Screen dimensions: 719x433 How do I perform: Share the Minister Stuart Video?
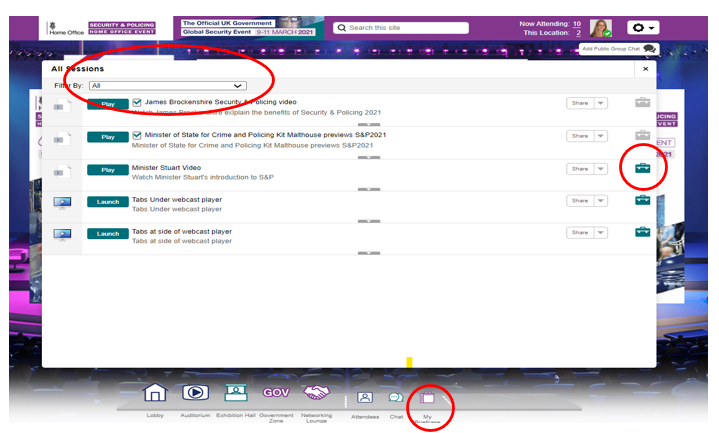click(580, 169)
